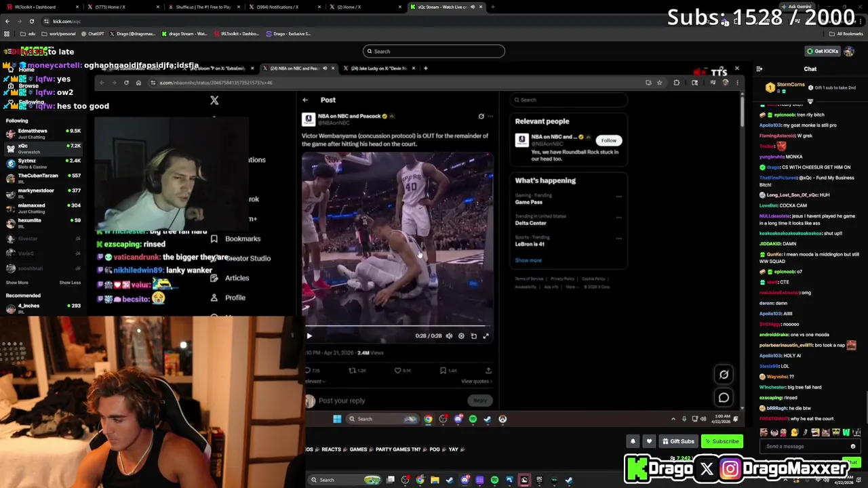Open the floating messages chat button
This screenshot has width=868, height=488.
(x=724, y=398)
